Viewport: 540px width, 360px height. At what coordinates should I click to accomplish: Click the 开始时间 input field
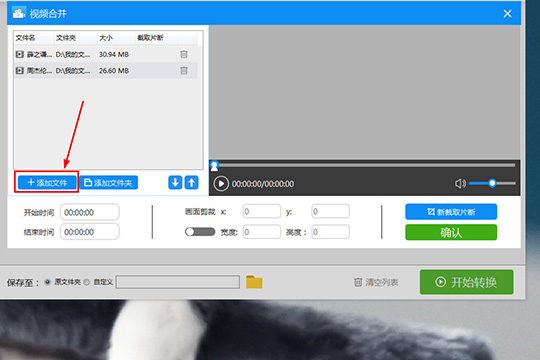(90, 212)
